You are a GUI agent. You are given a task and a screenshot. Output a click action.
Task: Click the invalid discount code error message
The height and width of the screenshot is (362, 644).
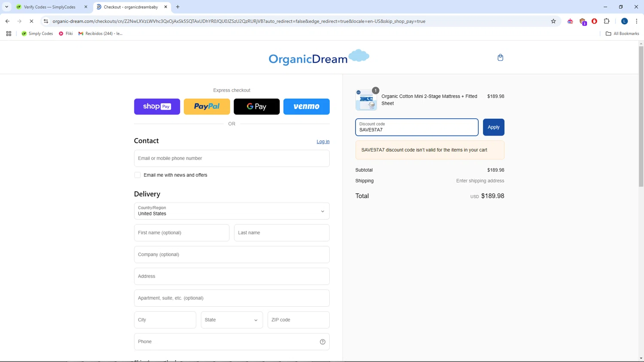point(430,150)
